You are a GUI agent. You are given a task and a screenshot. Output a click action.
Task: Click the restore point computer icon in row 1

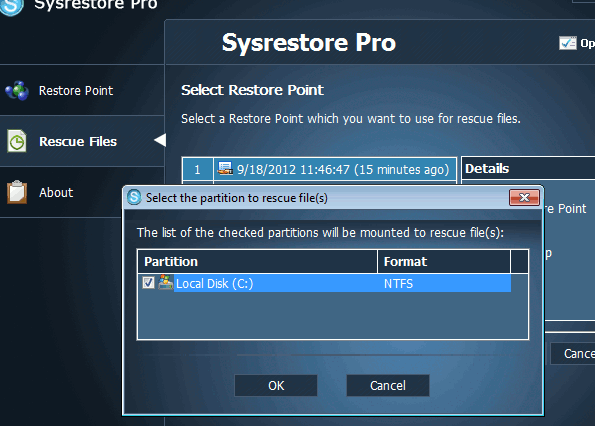225,168
